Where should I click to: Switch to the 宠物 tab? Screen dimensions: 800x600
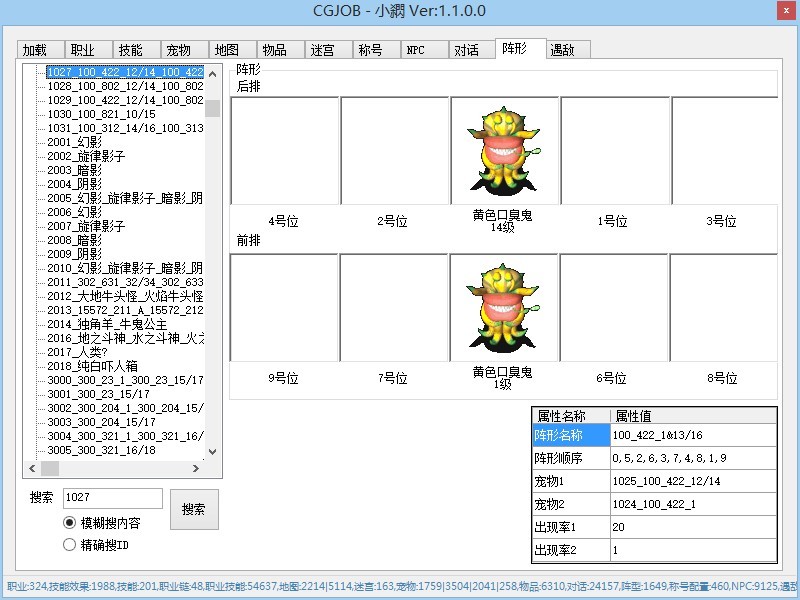tap(179, 50)
